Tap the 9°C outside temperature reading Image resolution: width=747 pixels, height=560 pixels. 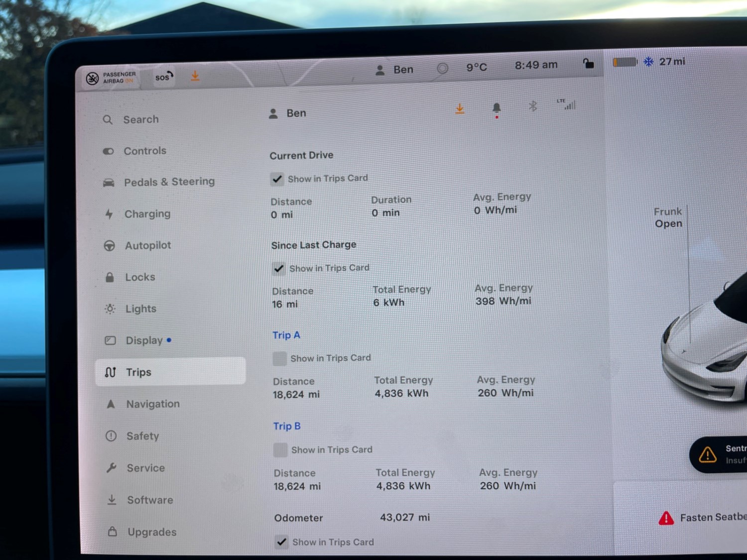coord(477,67)
